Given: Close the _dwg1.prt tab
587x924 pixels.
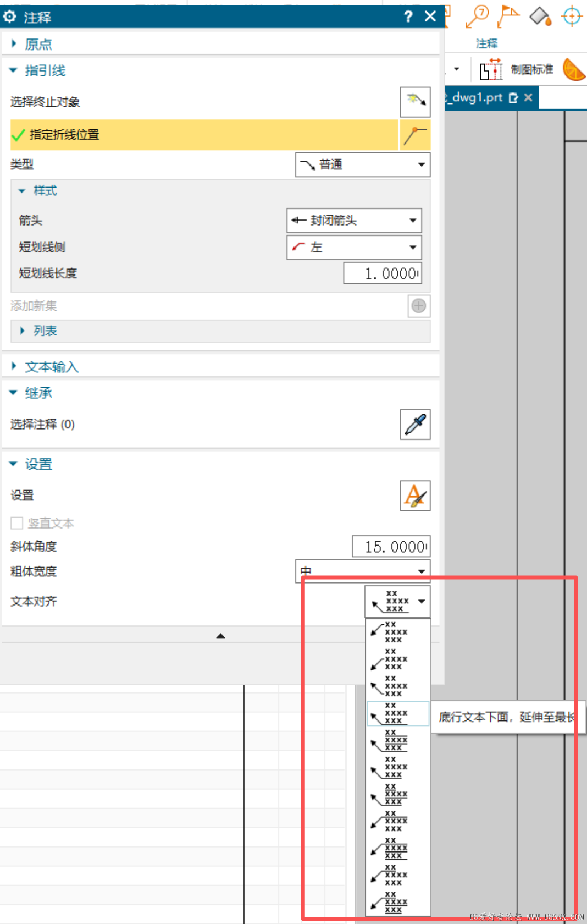Looking at the screenshot, I should [528, 97].
